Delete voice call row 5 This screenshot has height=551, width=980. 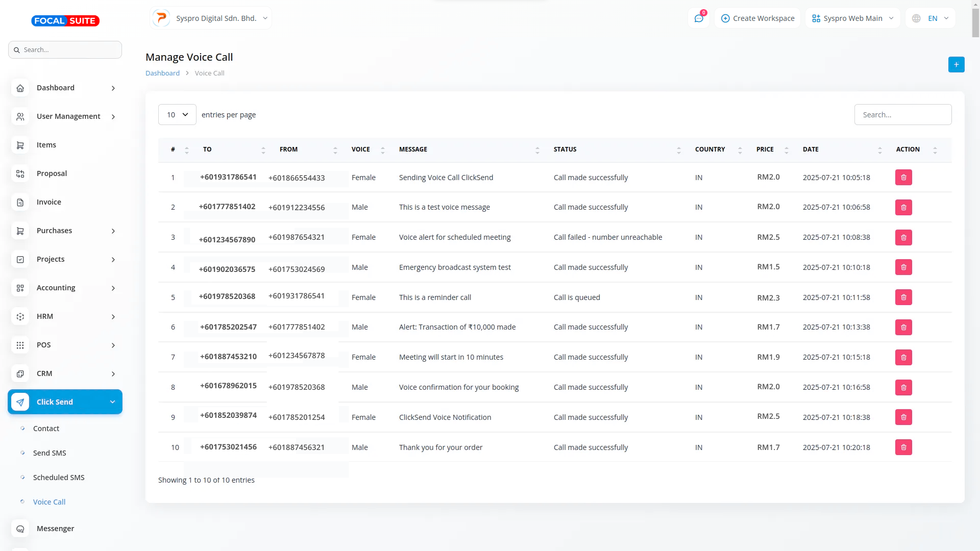tap(903, 297)
